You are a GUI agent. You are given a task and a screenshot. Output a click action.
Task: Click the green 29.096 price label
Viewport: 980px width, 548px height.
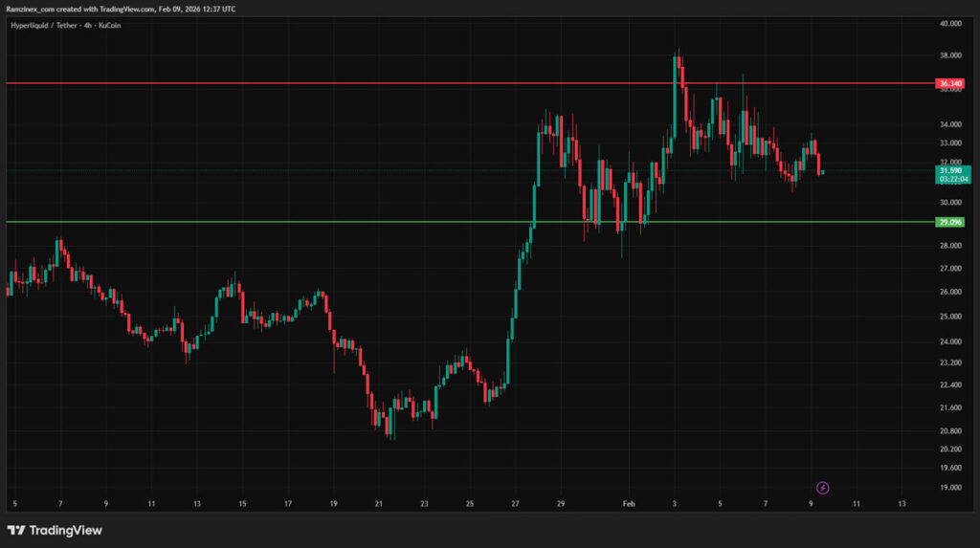click(x=950, y=222)
